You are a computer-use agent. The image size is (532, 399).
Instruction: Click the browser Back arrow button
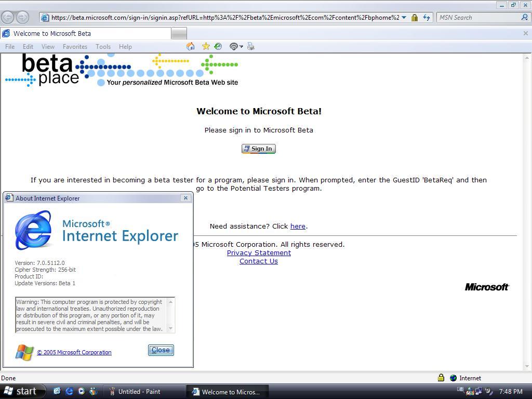click(8, 17)
